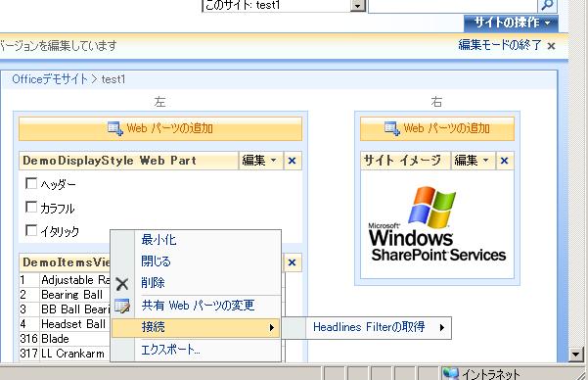Click 編集モードの終了 link
Screen dimensions: 588x380
[x=500, y=45]
